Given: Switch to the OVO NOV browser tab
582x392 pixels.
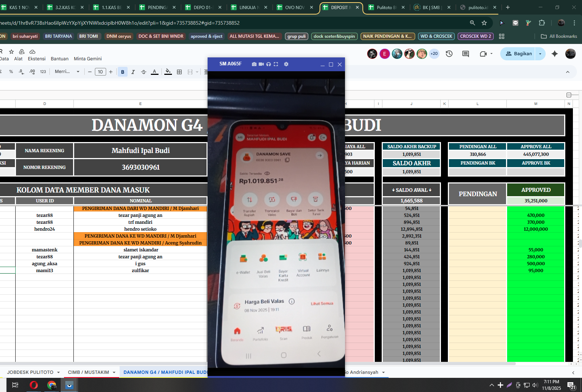Looking at the screenshot, I should coord(294,7).
